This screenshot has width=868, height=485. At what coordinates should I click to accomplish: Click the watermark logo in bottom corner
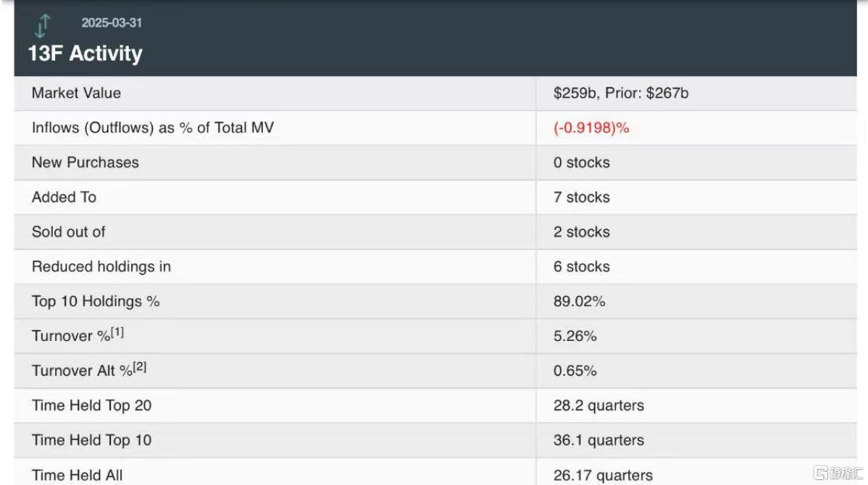[x=838, y=473]
